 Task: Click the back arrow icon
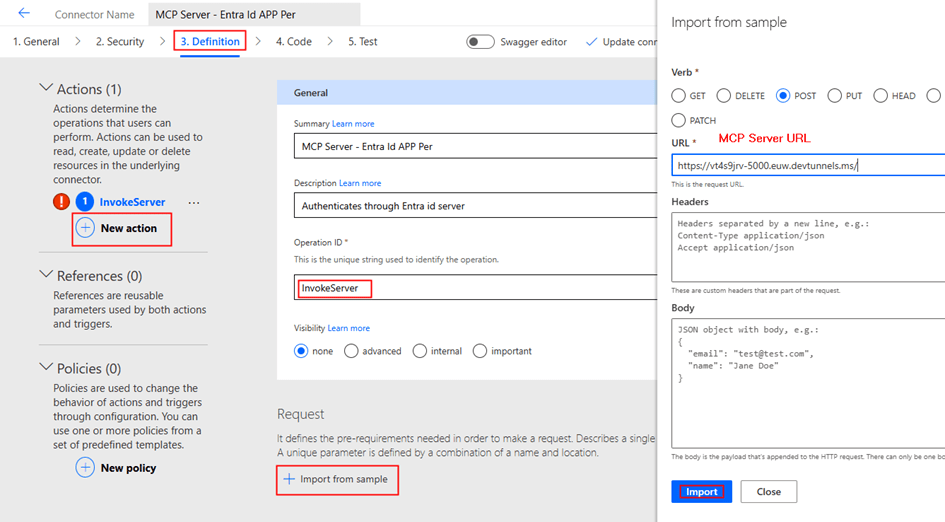24,14
